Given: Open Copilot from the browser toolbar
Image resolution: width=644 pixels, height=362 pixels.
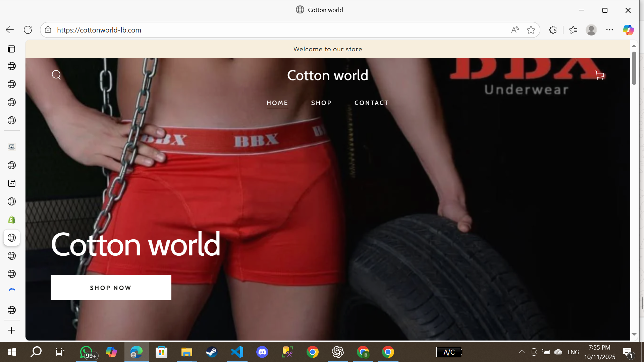Looking at the screenshot, I should point(628,29).
